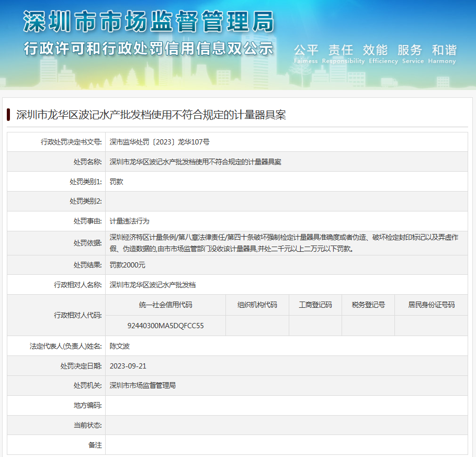Click the 处罚依据 legal basis paragraph

[x=285, y=243]
